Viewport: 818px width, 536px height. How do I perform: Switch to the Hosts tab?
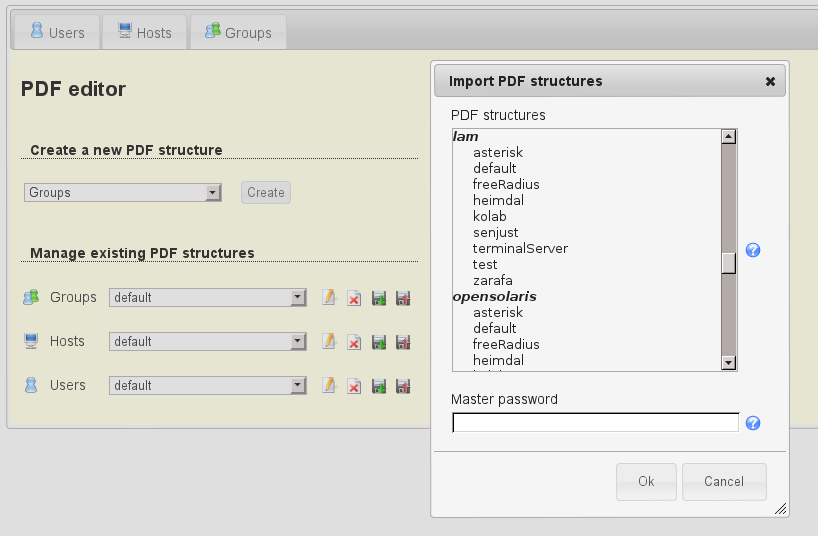145,32
